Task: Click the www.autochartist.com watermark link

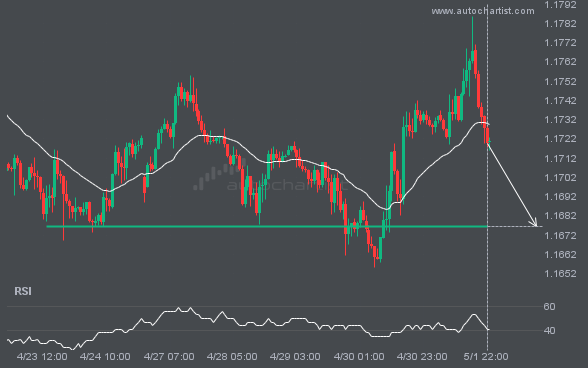Action: click(483, 11)
